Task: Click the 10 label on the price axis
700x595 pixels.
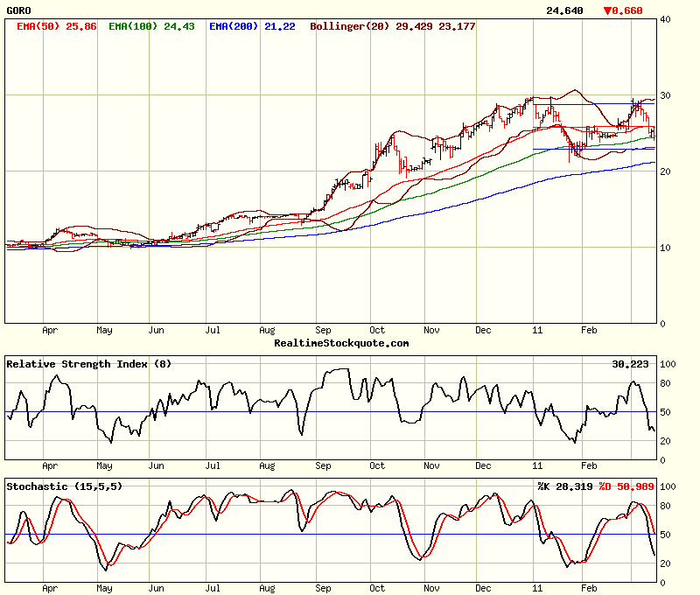Action: (665, 248)
